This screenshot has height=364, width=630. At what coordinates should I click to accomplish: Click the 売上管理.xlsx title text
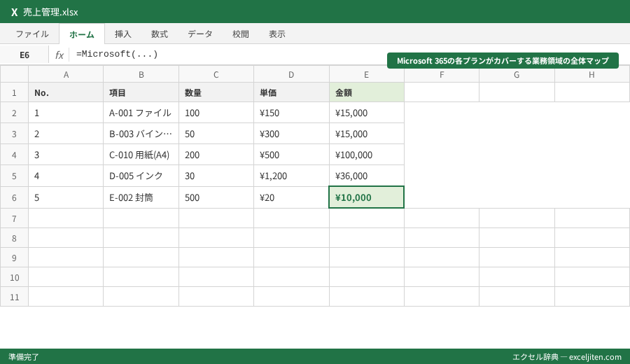[50, 12]
